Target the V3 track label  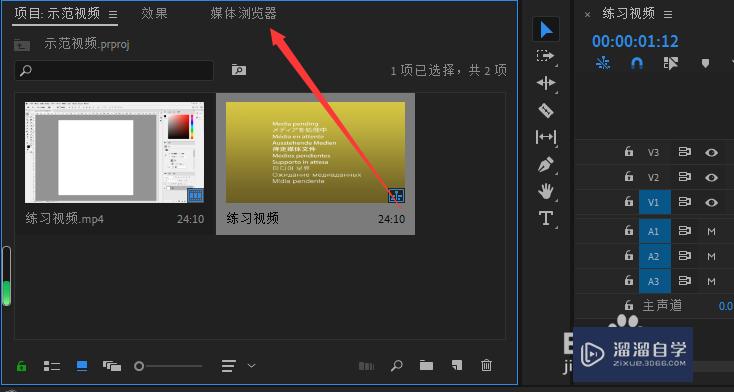[653, 152]
